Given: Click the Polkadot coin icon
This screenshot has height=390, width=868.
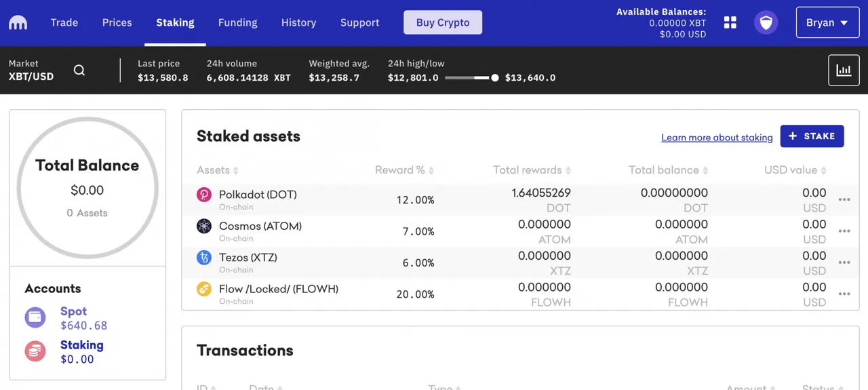Looking at the screenshot, I should (204, 195).
